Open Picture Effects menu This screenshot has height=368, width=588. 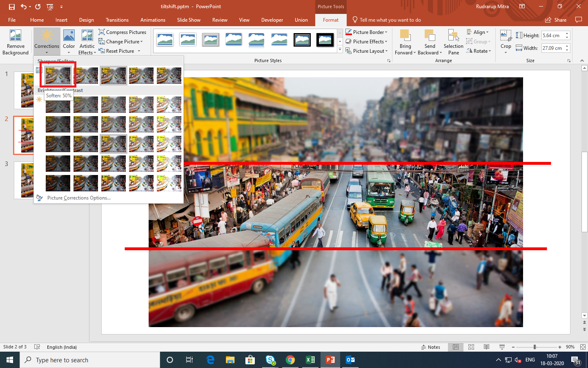click(366, 42)
